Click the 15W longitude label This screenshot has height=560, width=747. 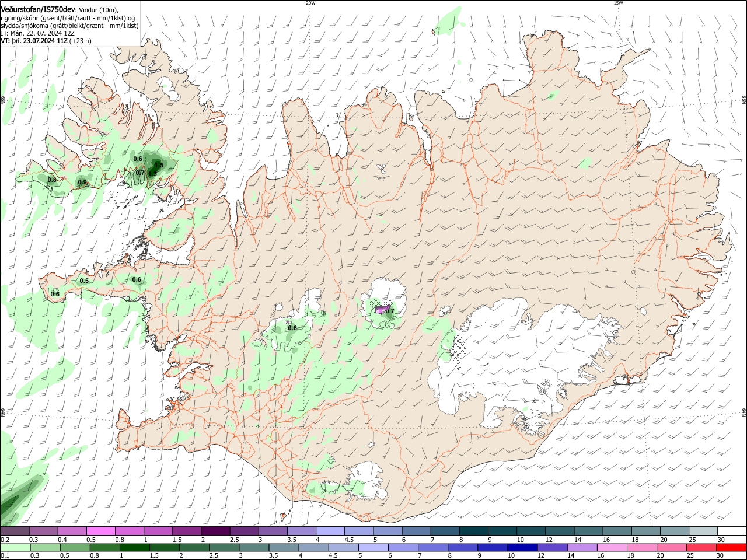618,3
